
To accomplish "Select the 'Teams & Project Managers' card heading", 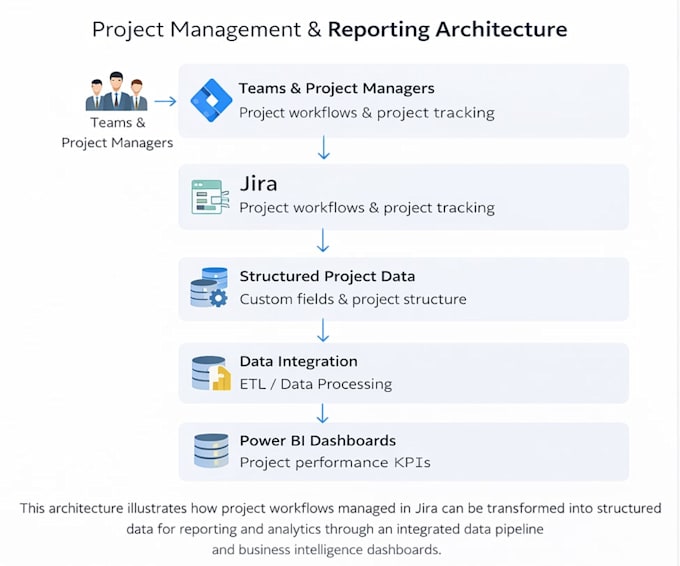I will pos(337,88).
